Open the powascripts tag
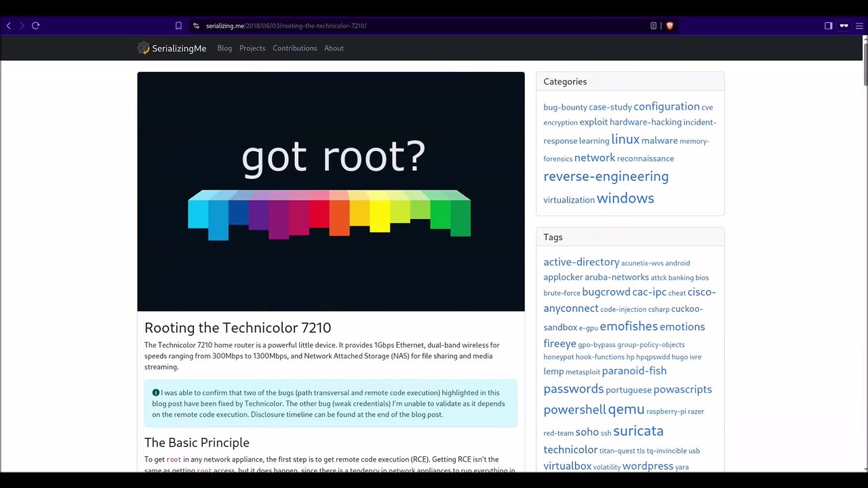Screen dimensions: 868x488 (x=682, y=389)
